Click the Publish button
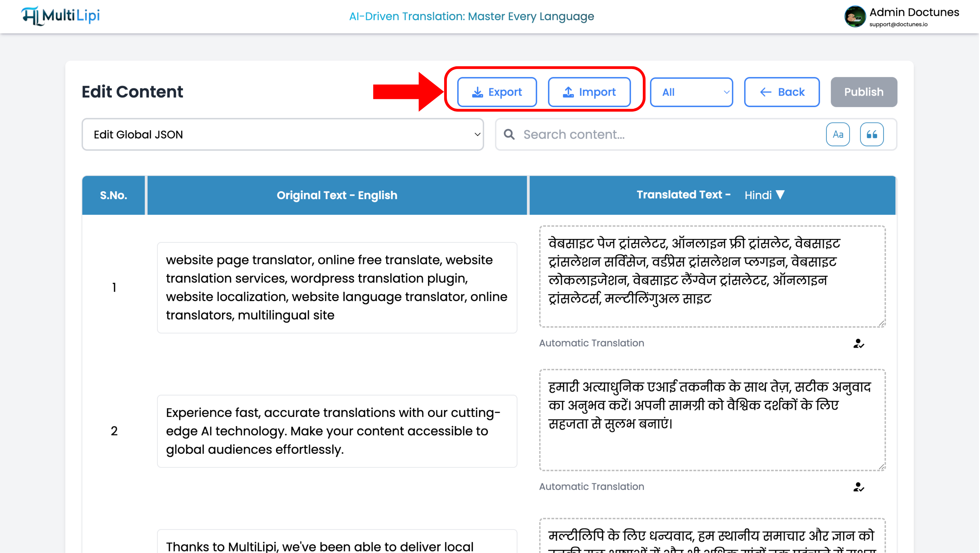The image size is (980, 553). click(864, 92)
